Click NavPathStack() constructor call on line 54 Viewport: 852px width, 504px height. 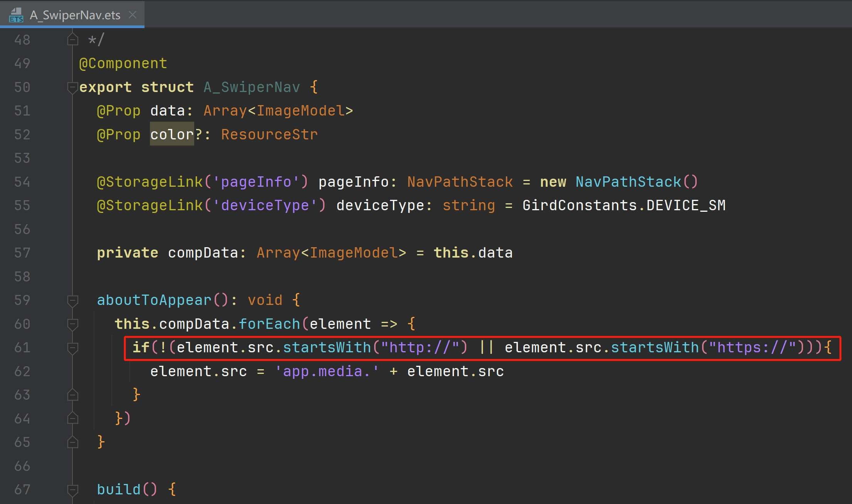pyautogui.click(x=637, y=182)
